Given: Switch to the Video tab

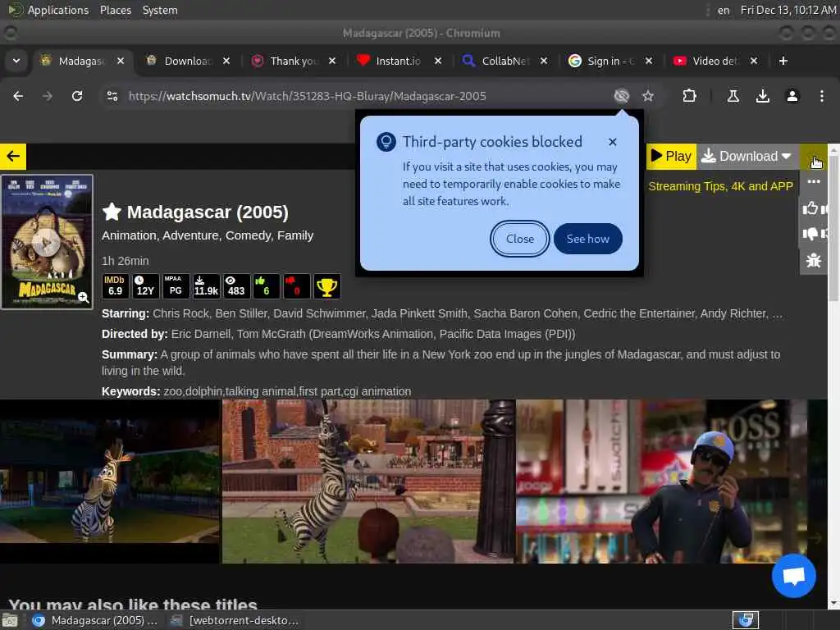Looking at the screenshot, I should (714, 61).
